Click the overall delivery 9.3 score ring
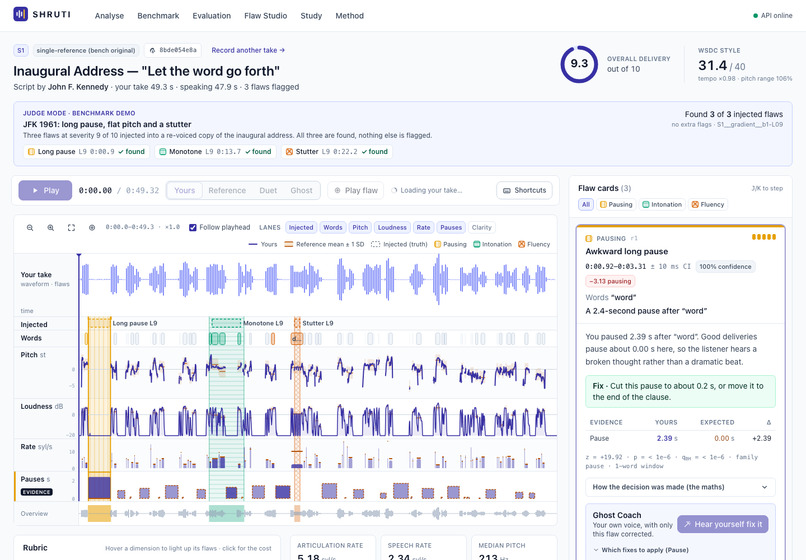 pyautogui.click(x=579, y=64)
